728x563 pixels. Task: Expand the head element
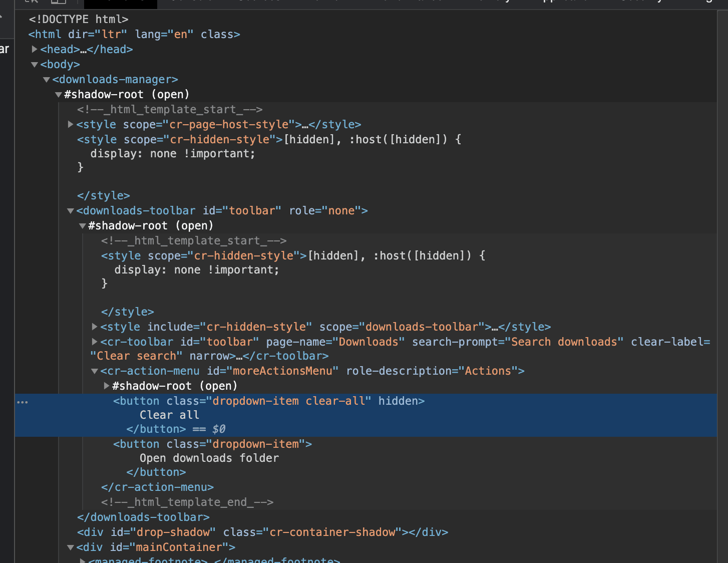(34, 49)
